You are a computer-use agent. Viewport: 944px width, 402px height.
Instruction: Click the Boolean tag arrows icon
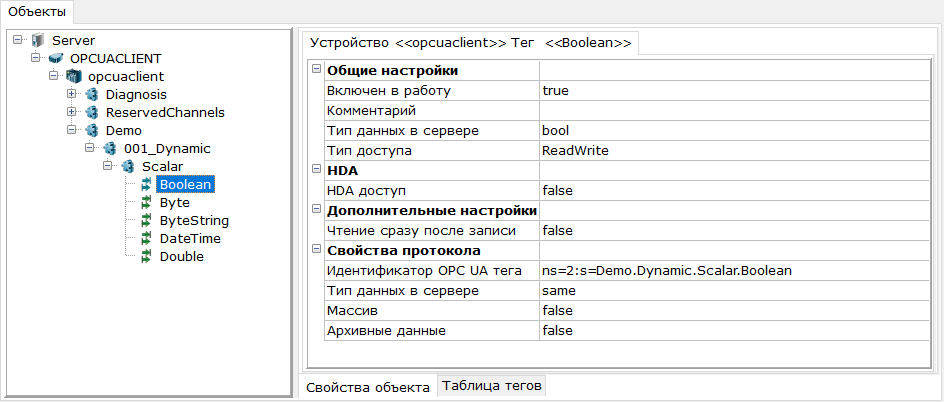click(x=146, y=185)
